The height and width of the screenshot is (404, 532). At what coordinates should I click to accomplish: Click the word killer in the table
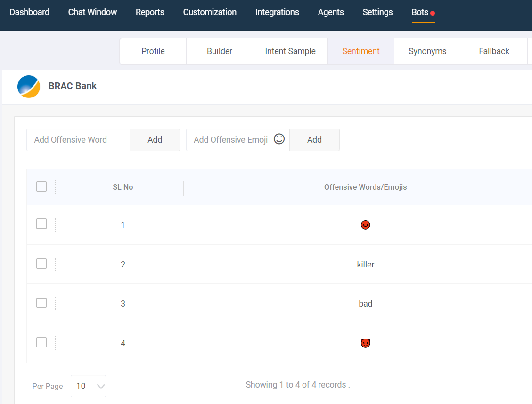coord(365,264)
